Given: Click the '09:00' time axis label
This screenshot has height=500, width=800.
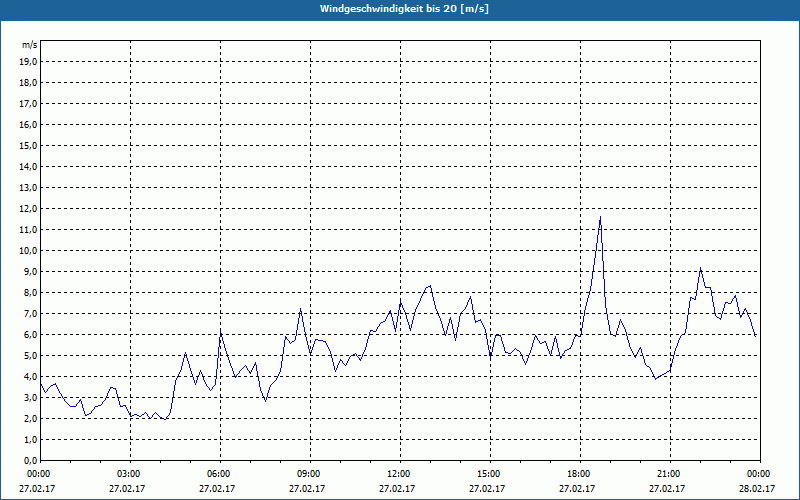Looking at the screenshot, I should click(x=310, y=474).
